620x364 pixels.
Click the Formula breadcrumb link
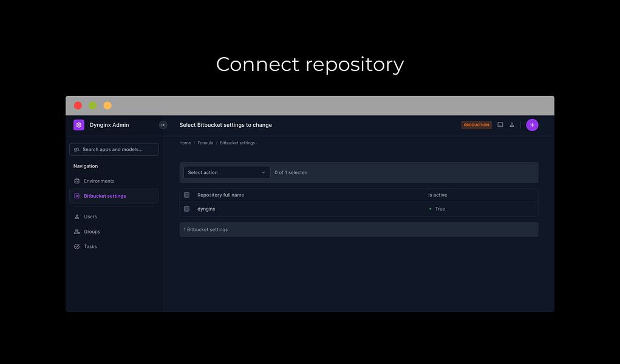point(205,143)
